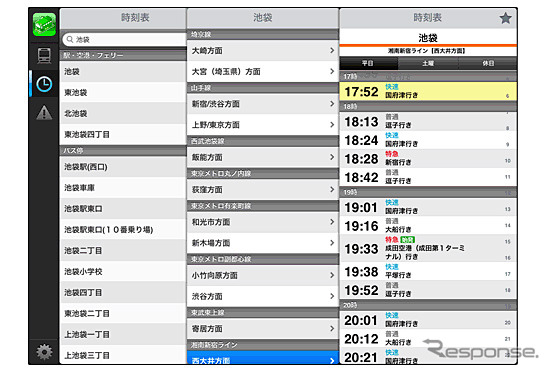
Task: Open the 18:42 逗子行き departure
Action: pos(428,177)
